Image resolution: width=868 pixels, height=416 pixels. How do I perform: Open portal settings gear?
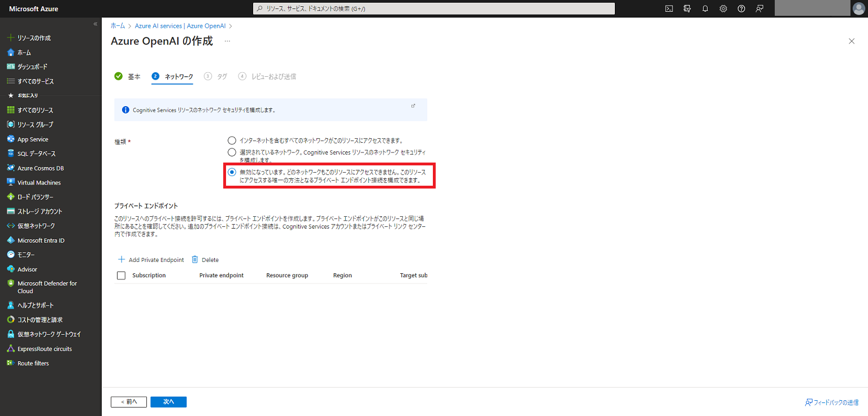coord(723,8)
